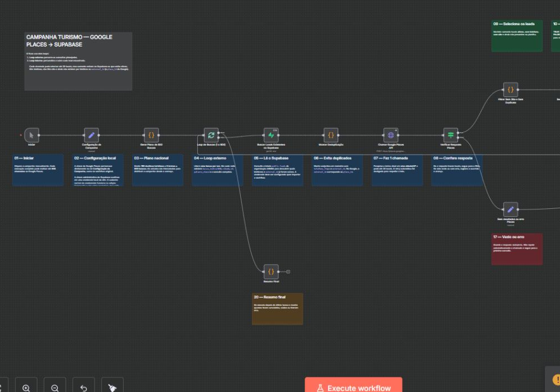Click the green '09 — Seleciona os leads' note
Image resolution: width=560 pixels, height=392 pixels.
[x=517, y=36]
